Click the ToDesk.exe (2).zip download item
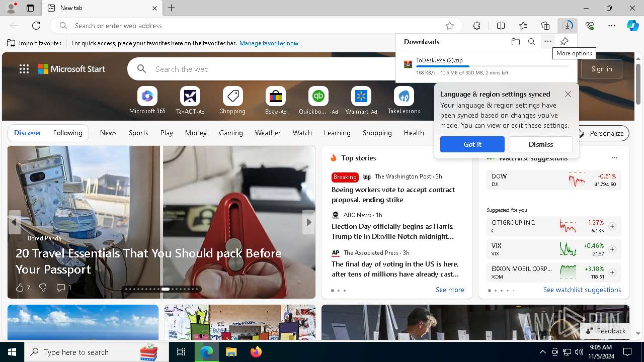The height and width of the screenshot is (362, 644). tap(487, 66)
